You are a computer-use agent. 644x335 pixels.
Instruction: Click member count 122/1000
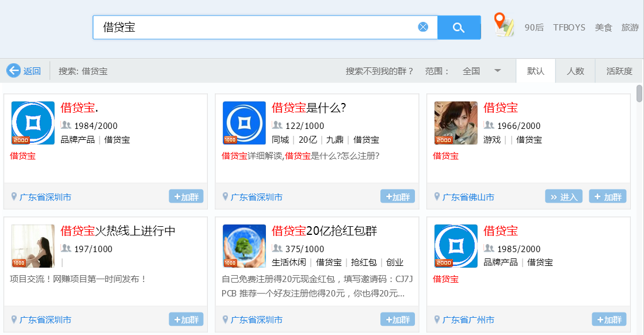[305, 125]
